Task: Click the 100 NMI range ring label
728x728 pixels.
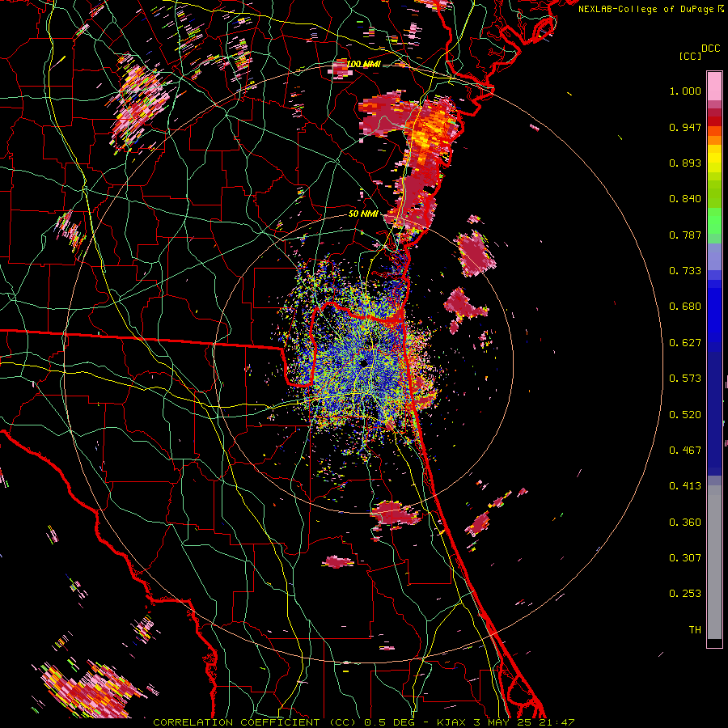Action: click(363, 64)
